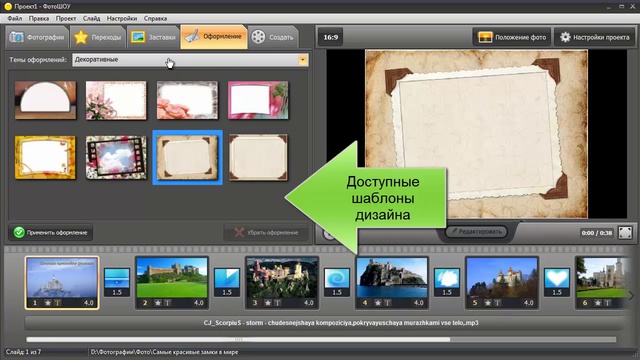The height and width of the screenshot is (360, 640).
Task: Click the T text icon on slide 2
Action: [168, 303]
